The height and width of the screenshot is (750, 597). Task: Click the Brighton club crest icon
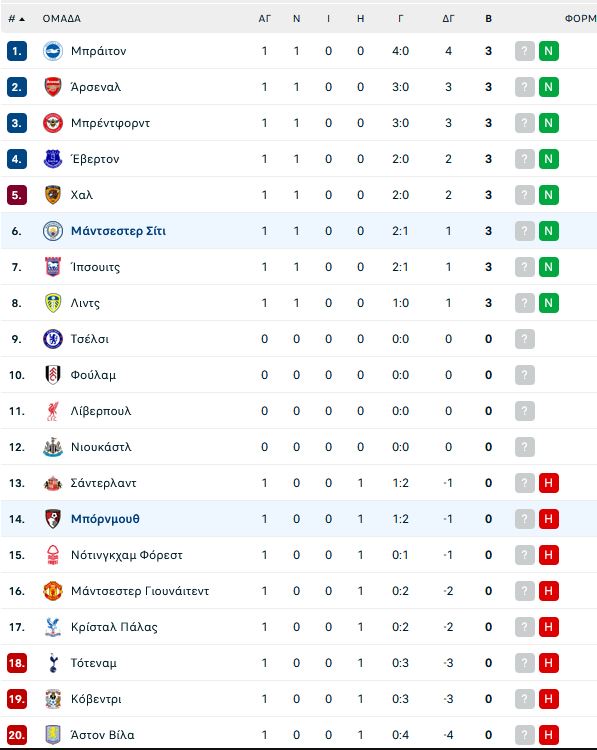click(x=53, y=51)
